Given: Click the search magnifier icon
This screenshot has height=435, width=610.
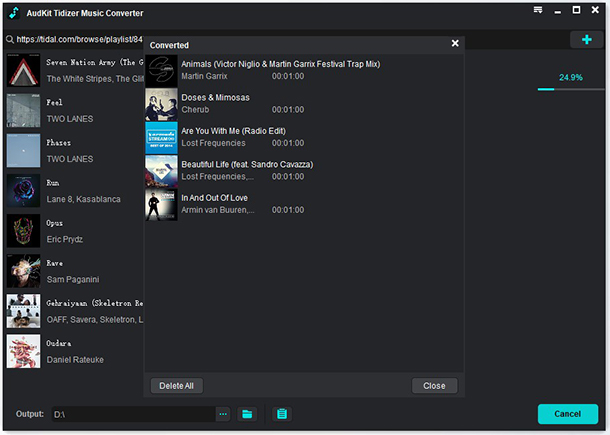Looking at the screenshot, I should 10,39.
